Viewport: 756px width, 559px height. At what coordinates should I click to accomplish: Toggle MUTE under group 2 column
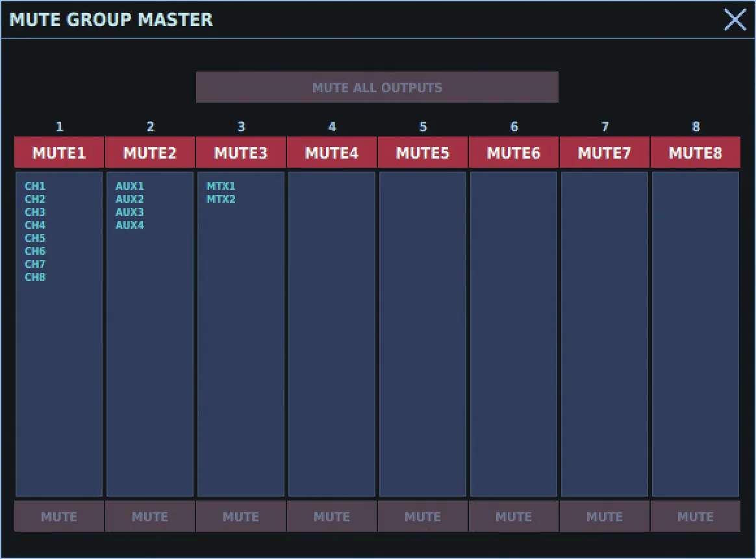[x=150, y=517]
